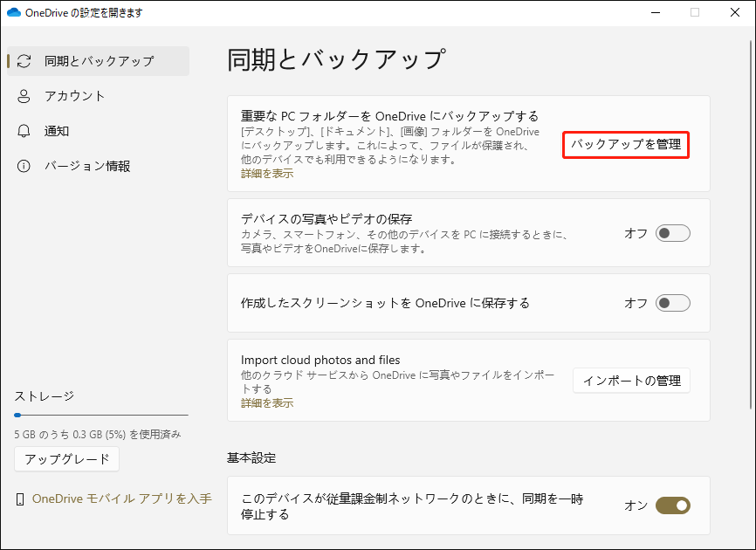Minimize the OneDrive settings window
756x550 pixels.
656,13
